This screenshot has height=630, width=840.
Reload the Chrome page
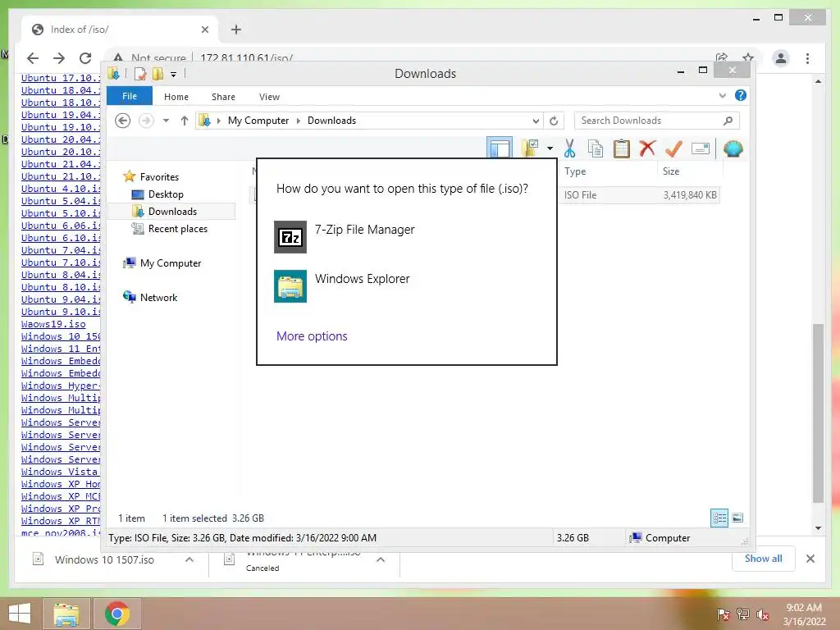(x=85, y=58)
